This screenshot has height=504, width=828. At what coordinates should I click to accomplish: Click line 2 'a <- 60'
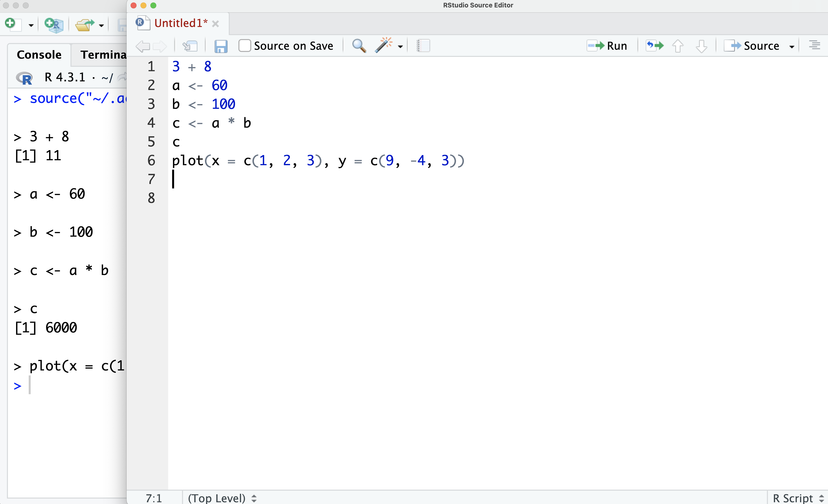(200, 85)
